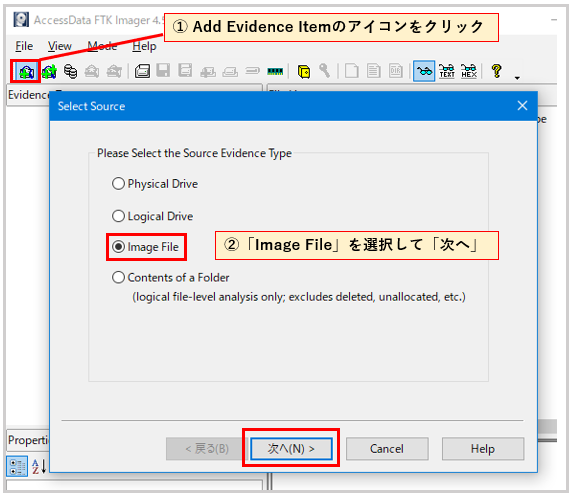Switch viewer to TEXT mode icon

[x=447, y=71]
